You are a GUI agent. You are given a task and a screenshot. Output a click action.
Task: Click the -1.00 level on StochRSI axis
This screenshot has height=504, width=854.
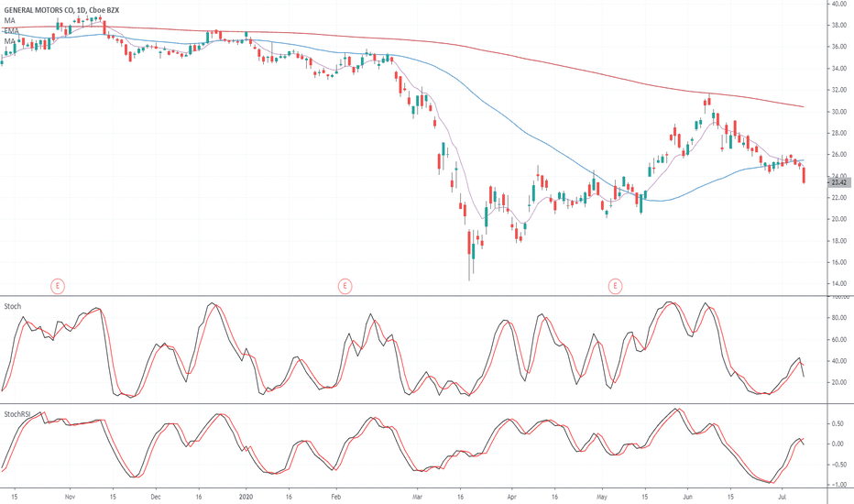[837, 485]
